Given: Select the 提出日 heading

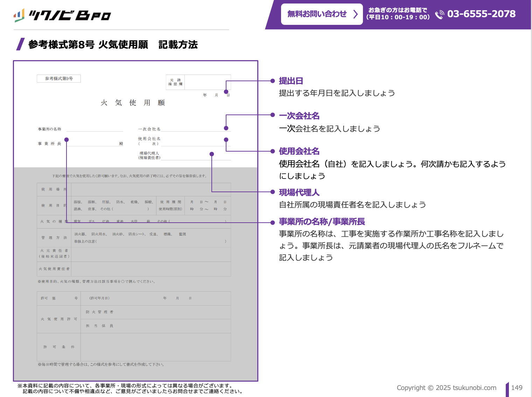Looking at the screenshot, I should [x=290, y=81].
